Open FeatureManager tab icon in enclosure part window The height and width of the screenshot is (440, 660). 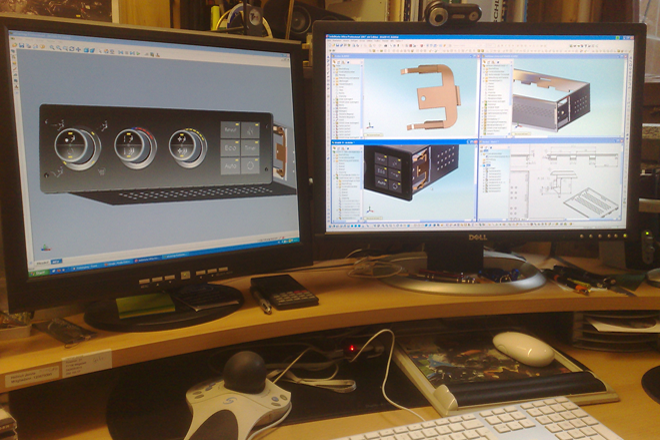click(x=484, y=62)
